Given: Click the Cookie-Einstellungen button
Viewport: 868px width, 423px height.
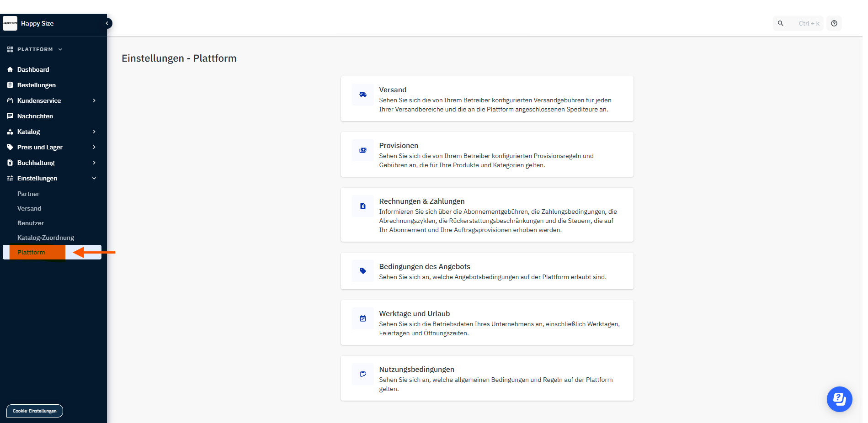Looking at the screenshot, I should click(35, 411).
